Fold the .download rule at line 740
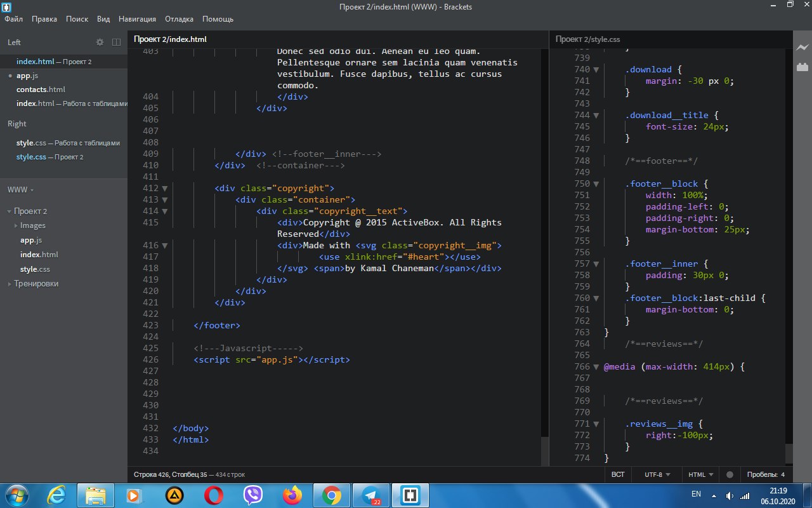The width and height of the screenshot is (812, 508). pyautogui.click(x=596, y=70)
